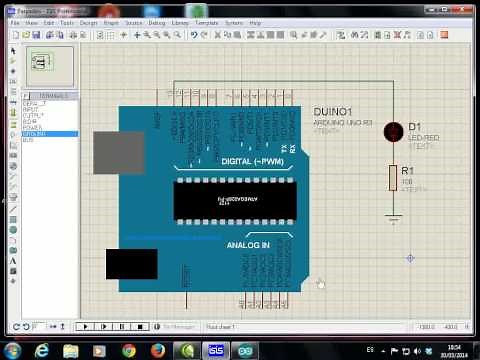The image size is (480, 360).
Task: Cut the selection to clipboard
Action: 218,35
